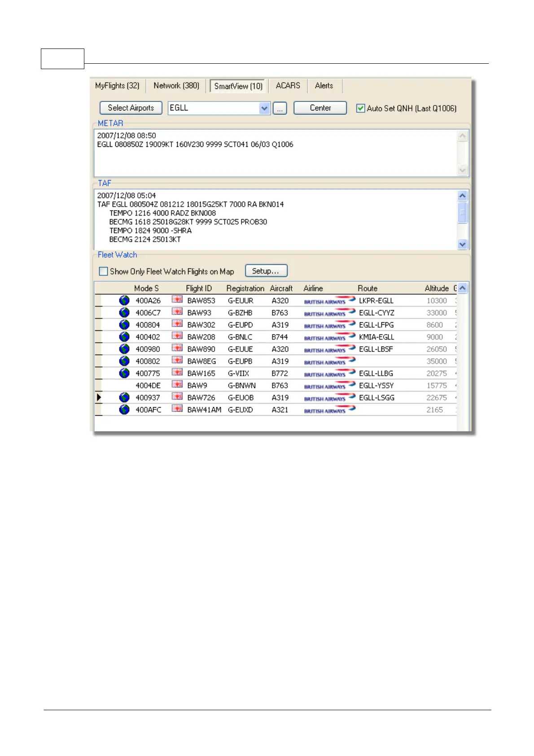Viewport: 534px width, 756px height.
Task: Click the globe icon for Mode S 400A26
Action: pos(124,300)
